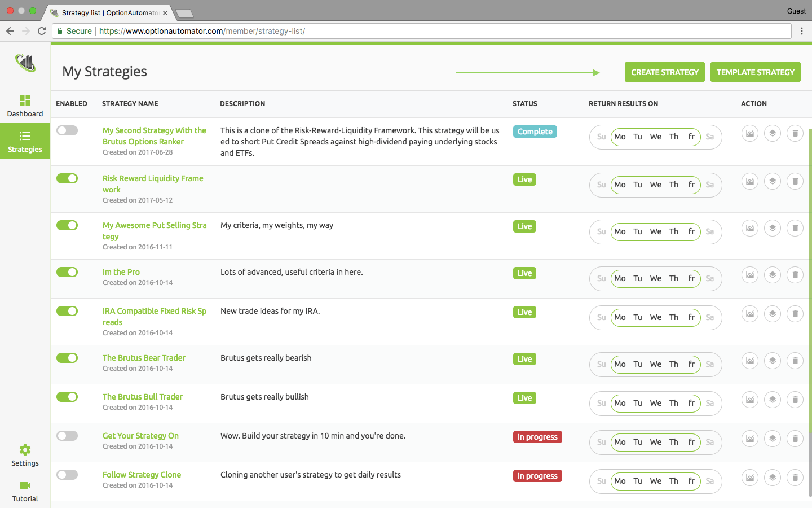Click the CREATE STRATEGY button
Image resolution: width=812 pixels, height=508 pixels.
[x=664, y=72]
